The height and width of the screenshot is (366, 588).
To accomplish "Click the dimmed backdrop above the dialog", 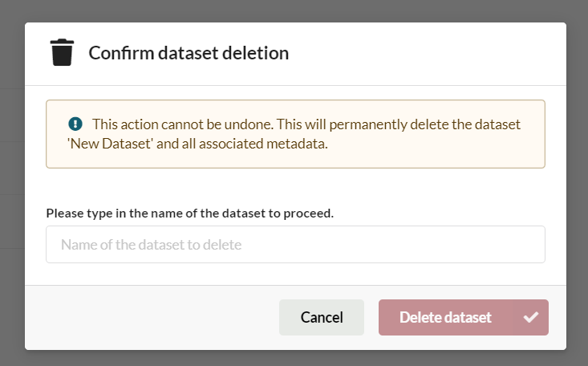I will [x=294, y=10].
